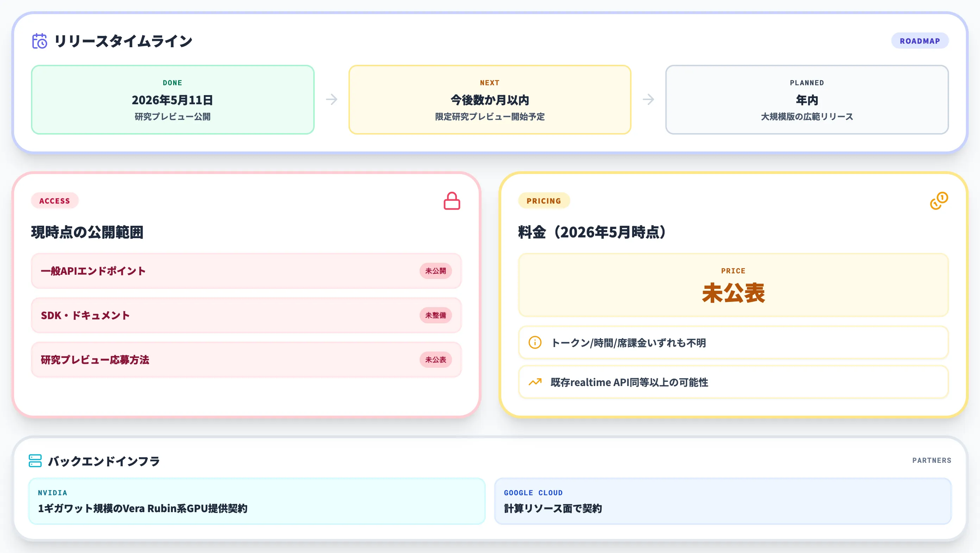Open the NVIDIA partner card
Viewport: 980px width, 553px height.
[257, 501]
